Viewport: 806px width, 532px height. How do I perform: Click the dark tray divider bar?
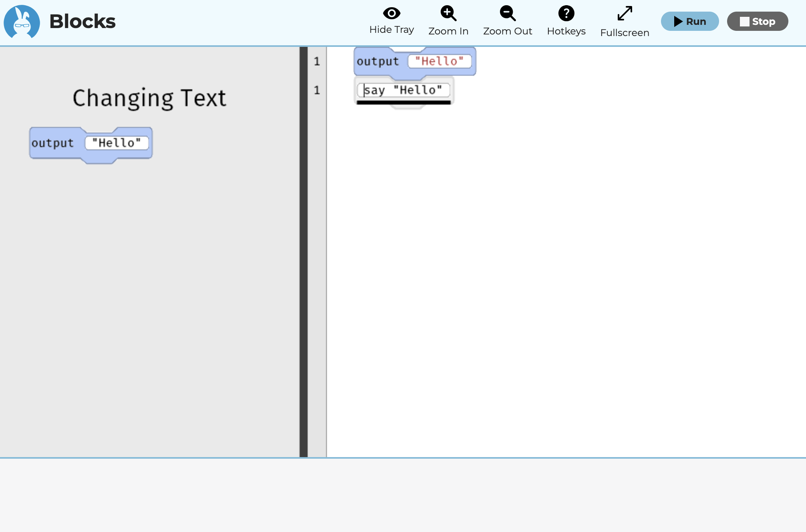[x=304, y=252]
